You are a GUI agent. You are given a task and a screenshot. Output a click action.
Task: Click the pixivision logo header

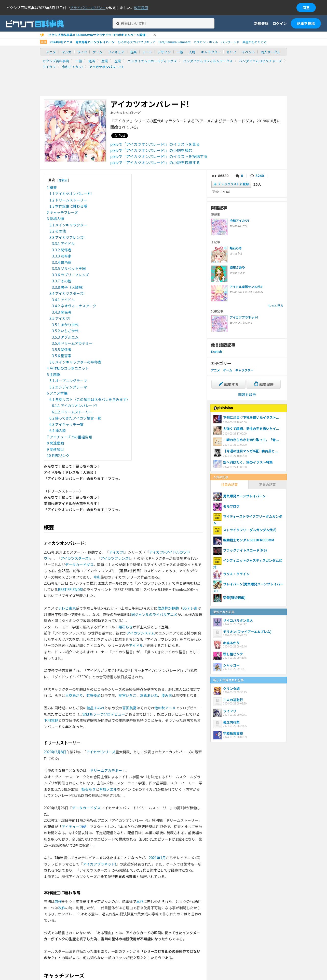point(223,408)
